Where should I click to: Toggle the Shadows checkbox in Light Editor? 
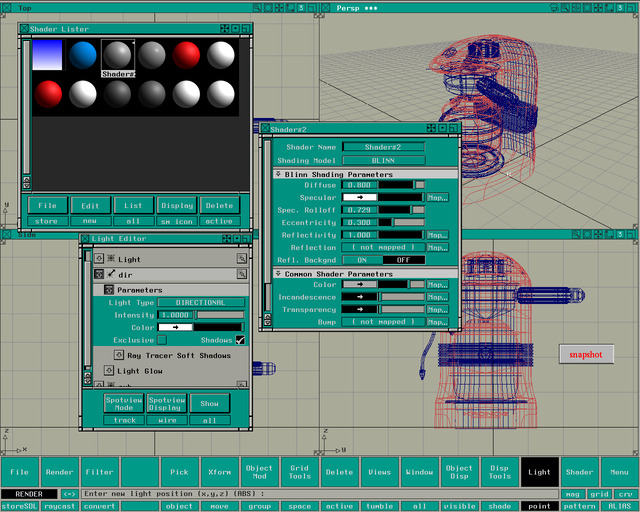coord(240,340)
